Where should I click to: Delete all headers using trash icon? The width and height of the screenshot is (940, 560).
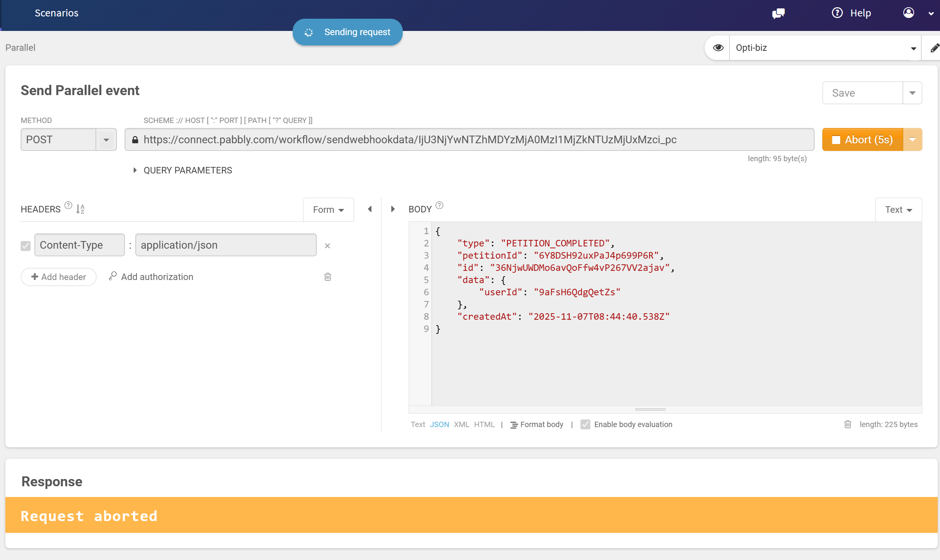pyautogui.click(x=327, y=277)
